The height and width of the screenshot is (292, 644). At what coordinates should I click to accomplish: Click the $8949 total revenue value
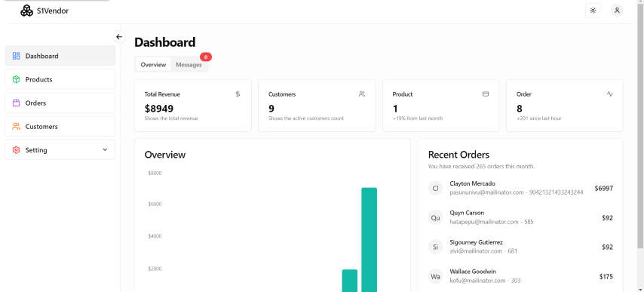(x=159, y=109)
